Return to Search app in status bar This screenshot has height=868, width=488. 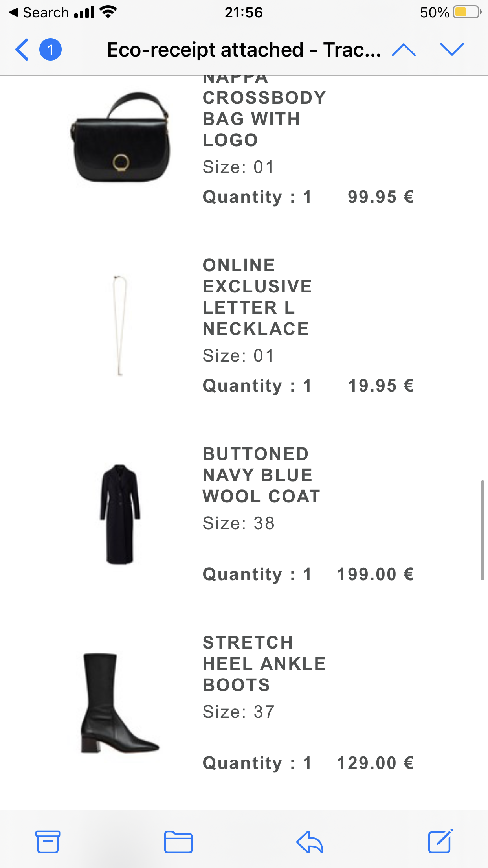coord(39,13)
